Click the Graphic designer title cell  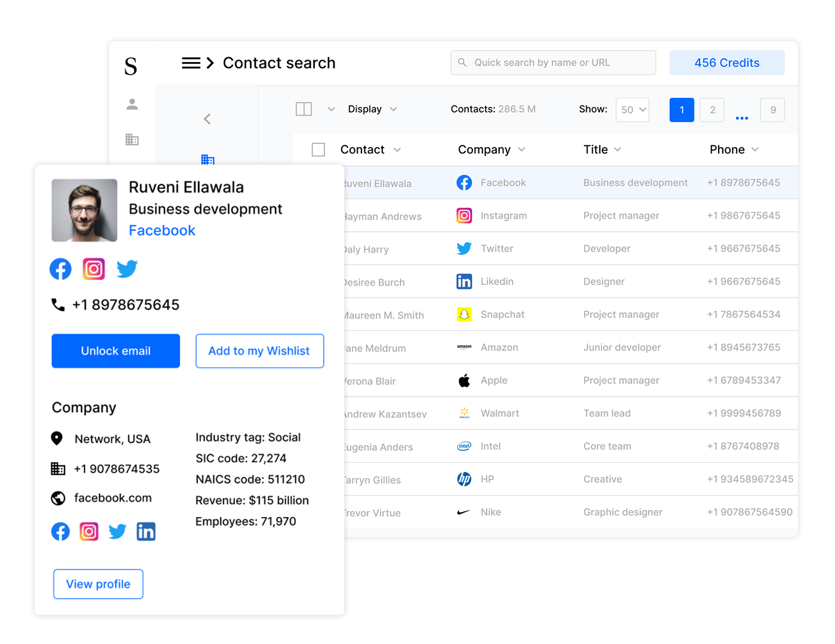[x=623, y=512]
